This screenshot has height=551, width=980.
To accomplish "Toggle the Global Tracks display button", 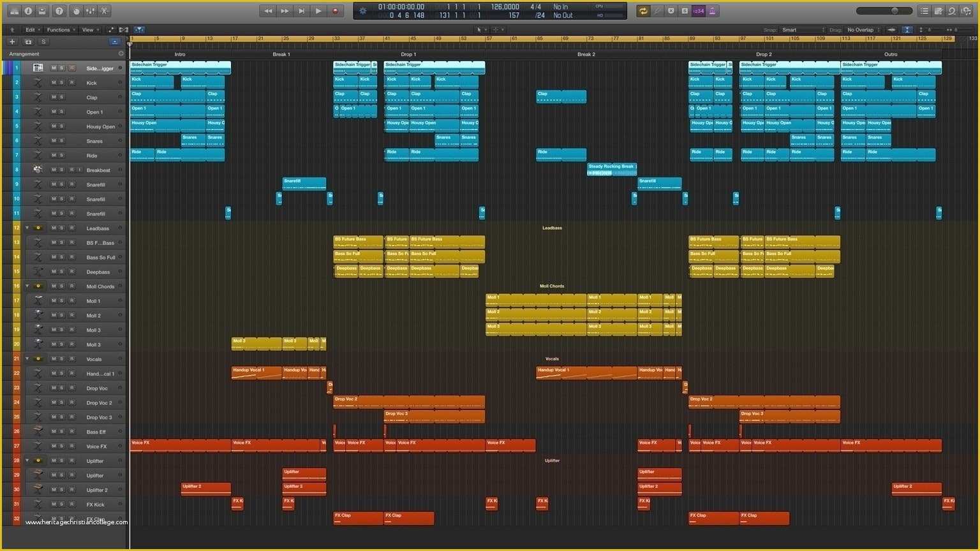I will pos(115,41).
